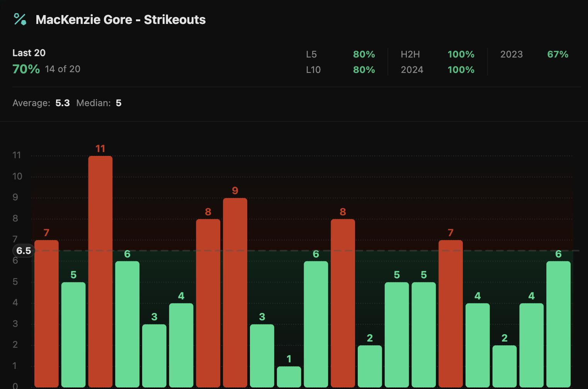
Task: Click the Last 20 70% summary
Action: click(26, 69)
